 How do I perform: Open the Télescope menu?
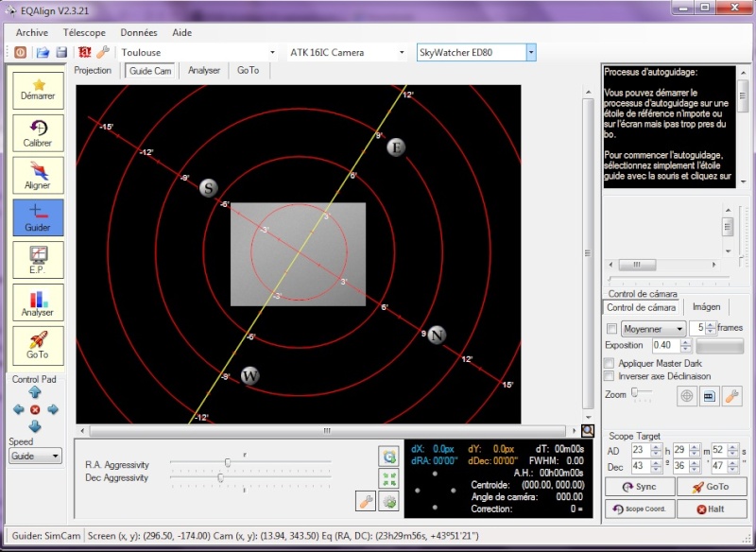point(84,33)
